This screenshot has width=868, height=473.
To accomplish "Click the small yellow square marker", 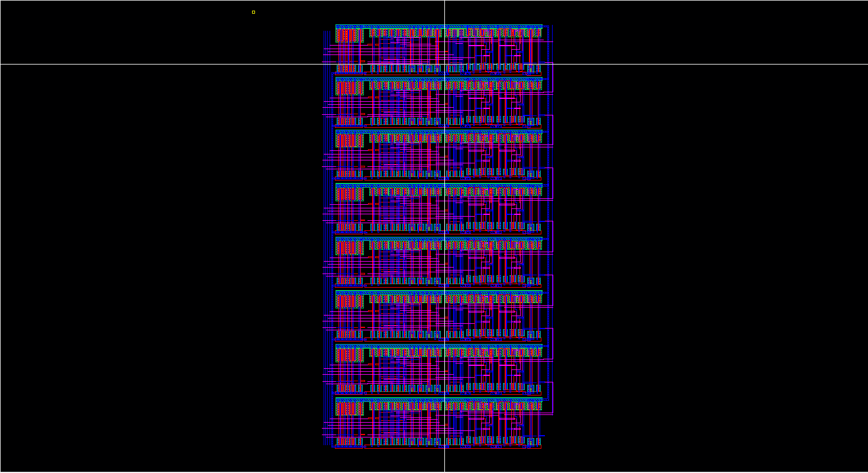I will click(x=253, y=12).
